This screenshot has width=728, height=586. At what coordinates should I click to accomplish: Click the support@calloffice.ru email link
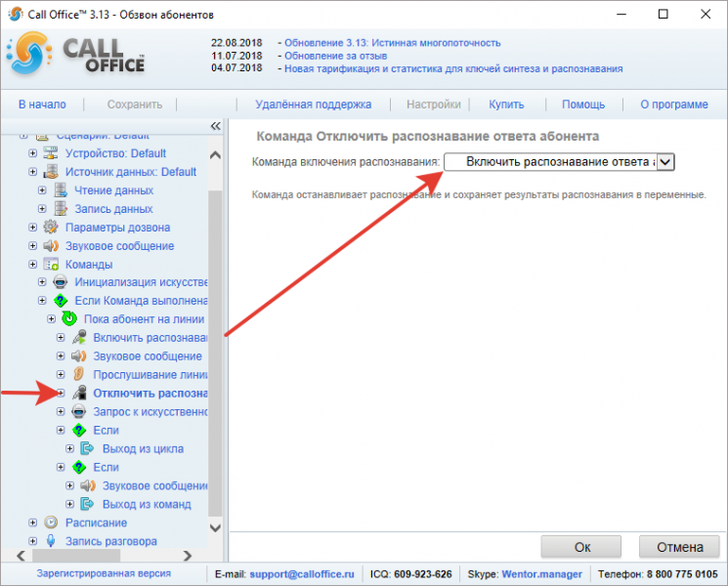[302, 574]
